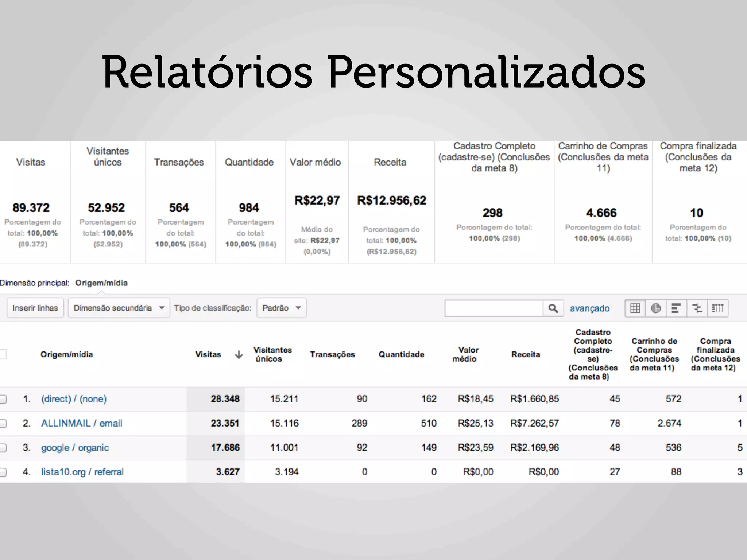Image resolution: width=747 pixels, height=560 pixels.
Task: Click the R$1.660,85 revenue cell
Action: tap(534, 399)
